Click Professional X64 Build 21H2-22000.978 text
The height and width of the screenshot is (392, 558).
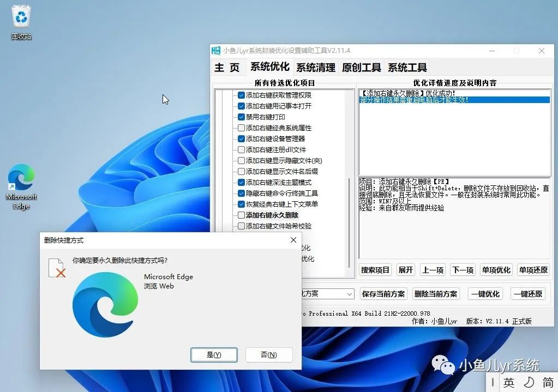[369, 313]
